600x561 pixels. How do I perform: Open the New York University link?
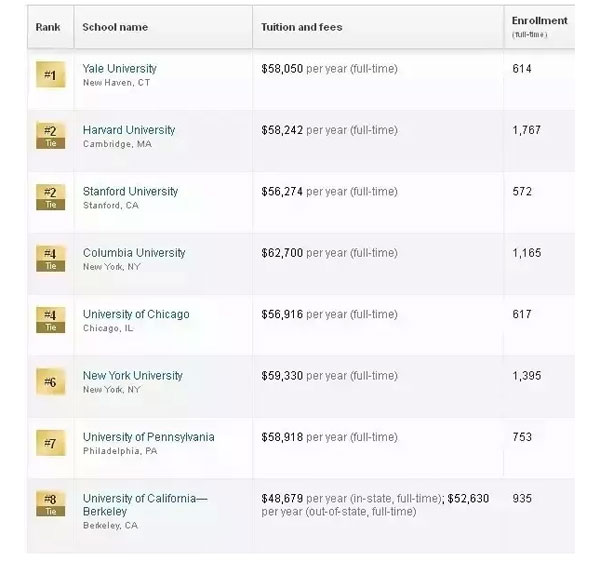pyautogui.click(x=133, y=376)
